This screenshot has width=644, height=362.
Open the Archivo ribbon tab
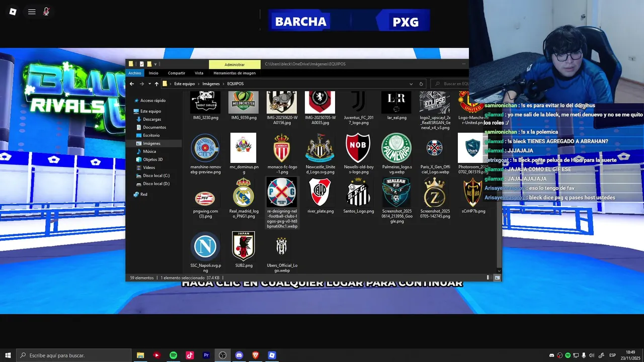(x=135, y=73)
